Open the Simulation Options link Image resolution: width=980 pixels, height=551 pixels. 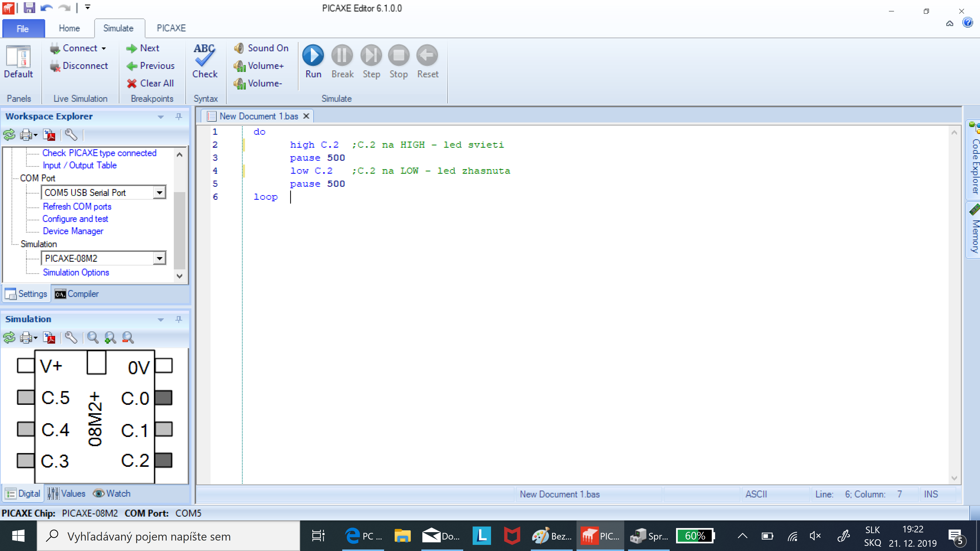pyautogui.click(x=76, y=272)
